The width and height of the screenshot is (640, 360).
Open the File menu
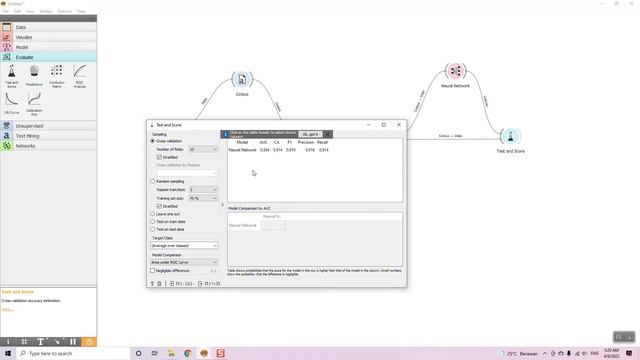coord(6,11)
